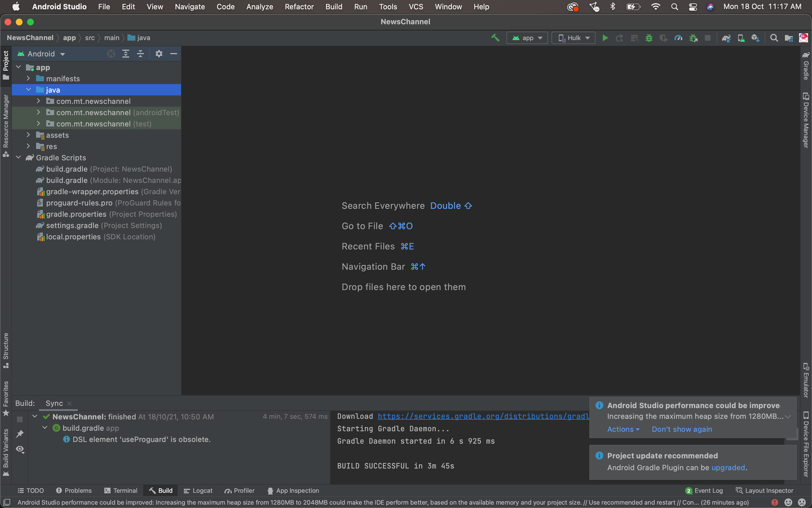Image resolution: width=812 pixels, height=508 pixels.
Task: Open the Project Structure icon in the toolbar
Action: [789, 38]
